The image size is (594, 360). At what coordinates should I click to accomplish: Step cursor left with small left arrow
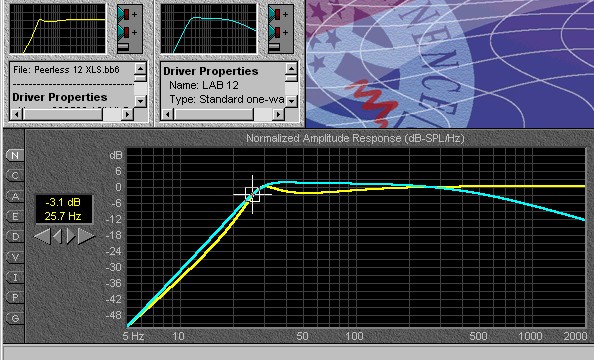[x=58, y=236]
